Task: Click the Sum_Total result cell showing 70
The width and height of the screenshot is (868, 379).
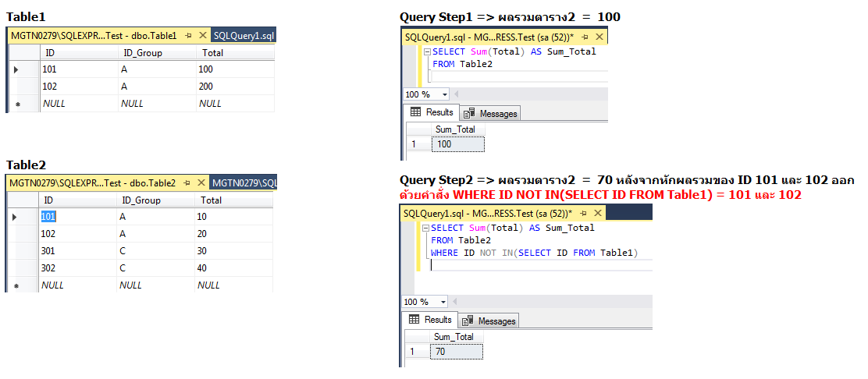Action: [x=456, y=352]
